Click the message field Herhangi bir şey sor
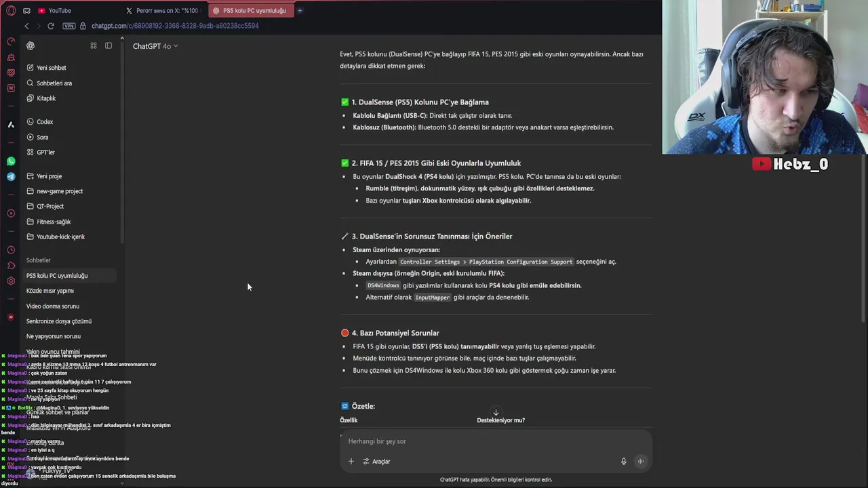This screenshot has height=488, width=868. [x=496, y=441]
